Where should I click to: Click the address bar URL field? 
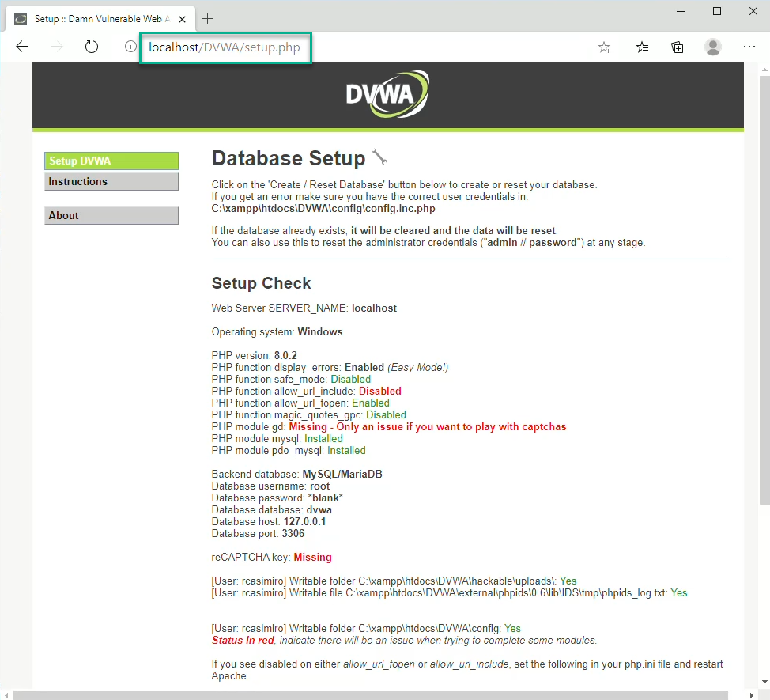pyautogui.click(x=225, y=47)
